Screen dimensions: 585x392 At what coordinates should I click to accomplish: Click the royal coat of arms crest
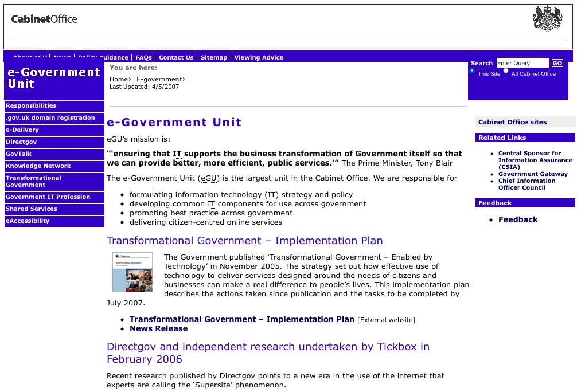547,18
